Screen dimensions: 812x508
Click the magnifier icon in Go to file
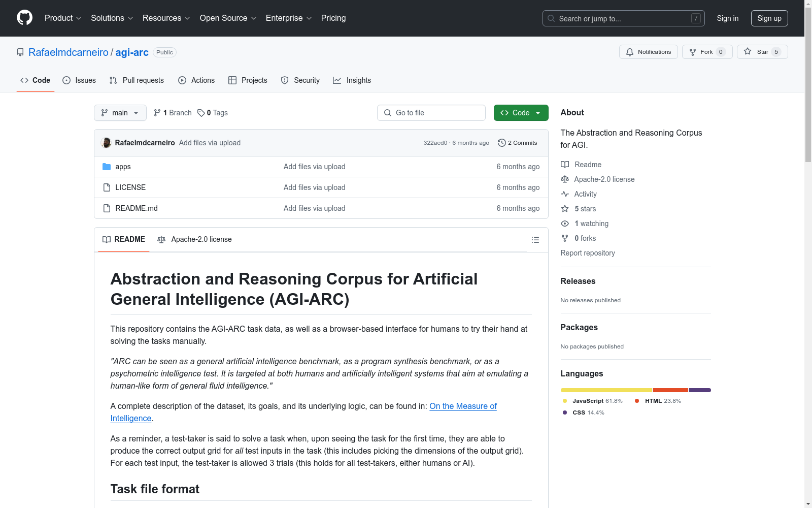[388, 113]
